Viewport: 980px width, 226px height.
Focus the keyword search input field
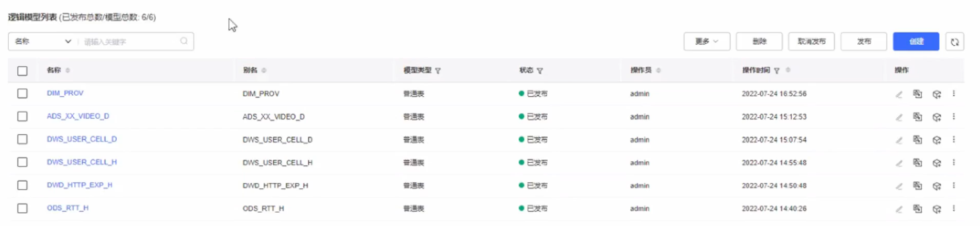(x=130, y=42)
